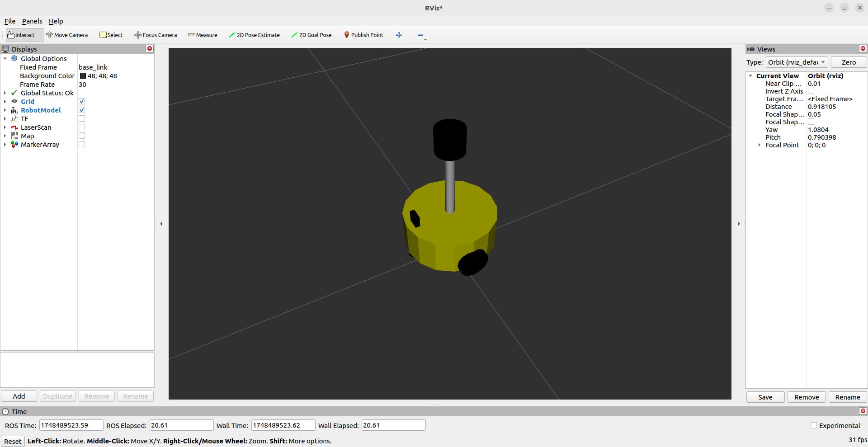Enable the Map display checkbox
The image size is (868, 447).
[82, 136]
